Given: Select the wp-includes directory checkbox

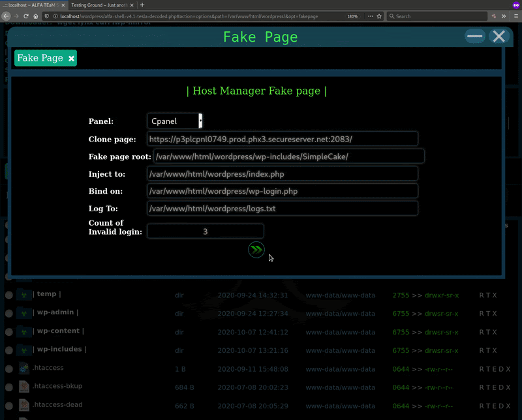Looking at the screenshot, I should coord(9,350).
